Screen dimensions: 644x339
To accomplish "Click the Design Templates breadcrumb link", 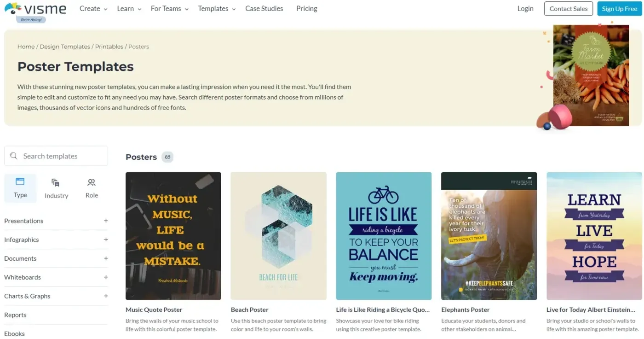I will [65, 47].
